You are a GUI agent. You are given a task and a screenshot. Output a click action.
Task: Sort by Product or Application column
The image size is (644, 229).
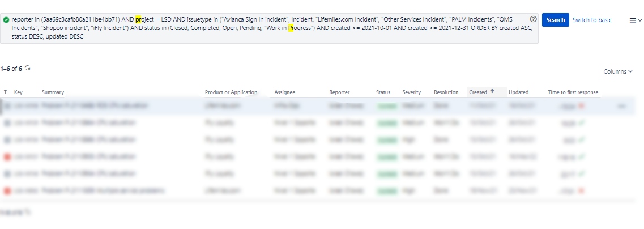pyautogui.click(x=231, y=92)
